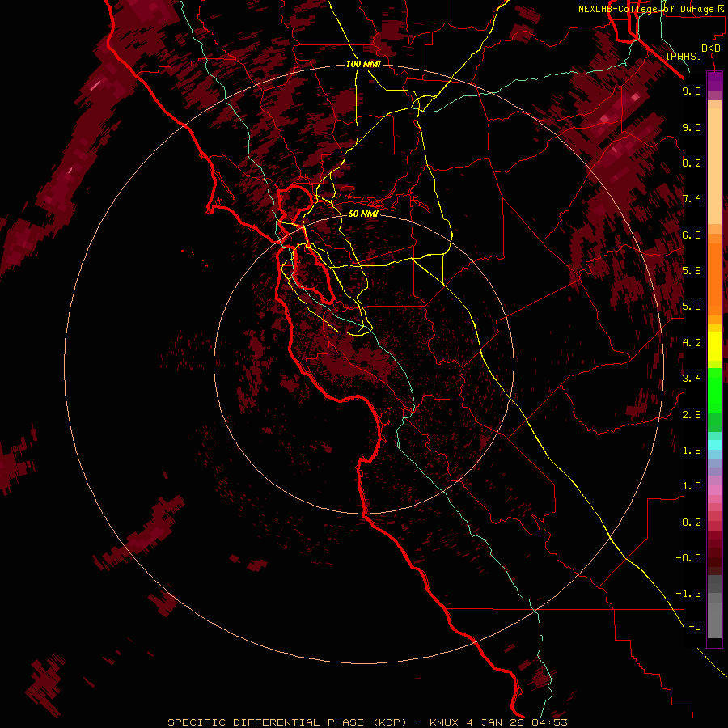728x728 pixels.
Task: Click the 50 NMI range ring label
Action: 363,214
